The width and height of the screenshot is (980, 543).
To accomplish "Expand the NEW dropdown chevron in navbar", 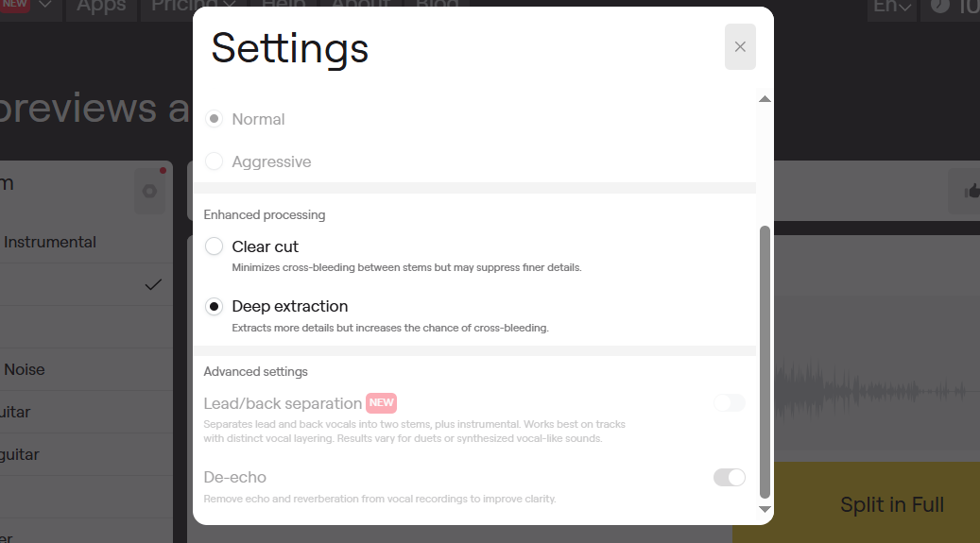I will (x=45, y=5).
